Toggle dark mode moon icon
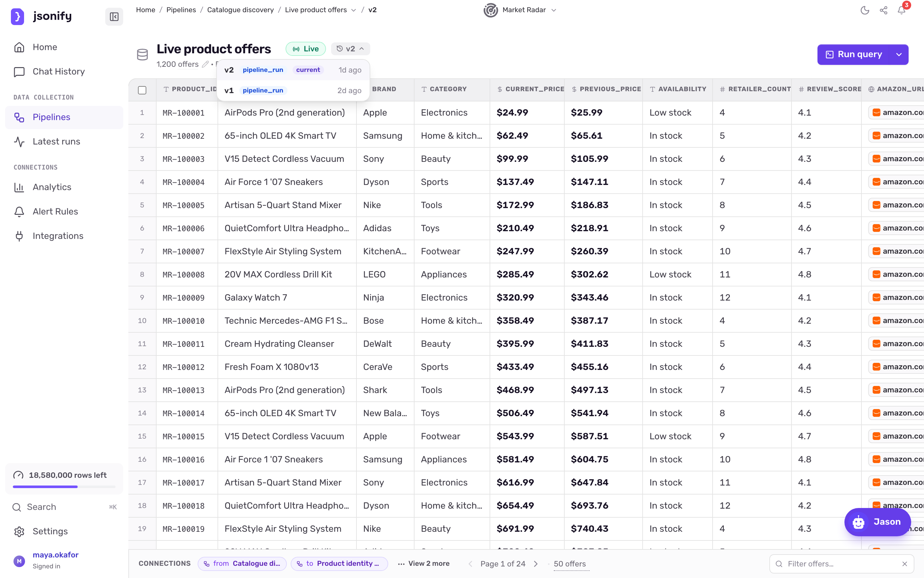Viewport: 924px width, 578px height. 865,10
